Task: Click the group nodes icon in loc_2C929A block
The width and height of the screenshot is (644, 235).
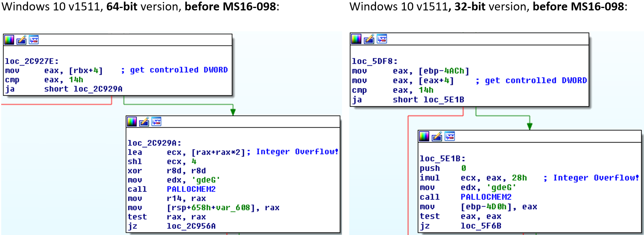Action: pos(156,122)
